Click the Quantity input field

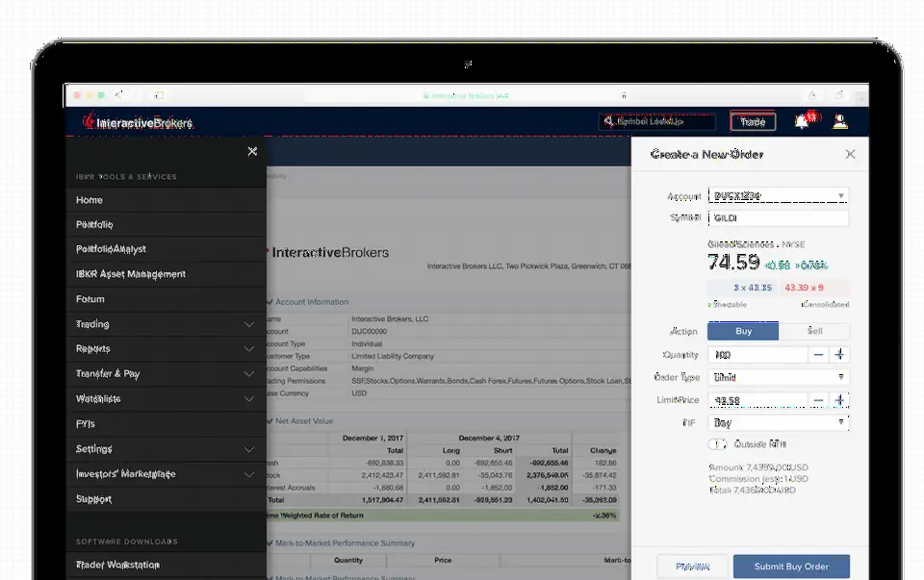point(757,355)
